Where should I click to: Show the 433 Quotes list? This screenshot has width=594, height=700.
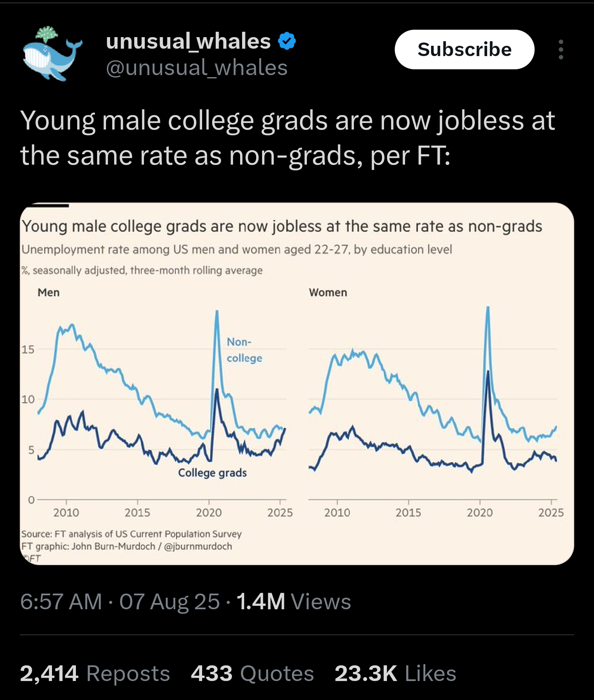point(252,674)
